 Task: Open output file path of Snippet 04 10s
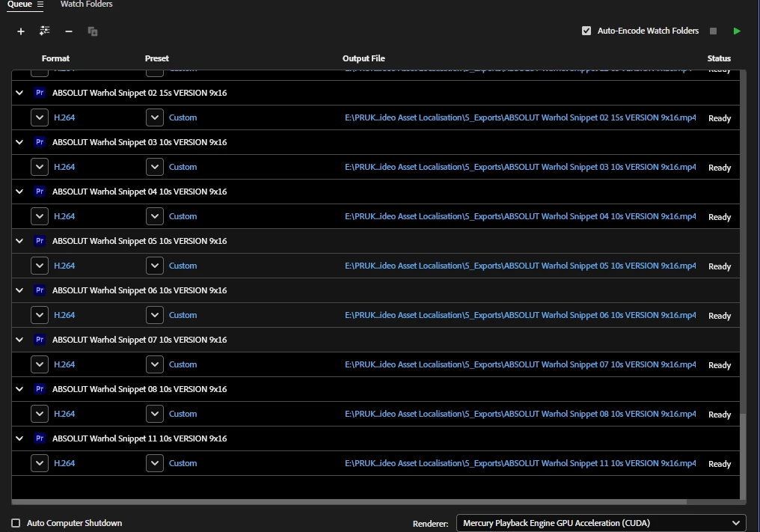[520, 216]
